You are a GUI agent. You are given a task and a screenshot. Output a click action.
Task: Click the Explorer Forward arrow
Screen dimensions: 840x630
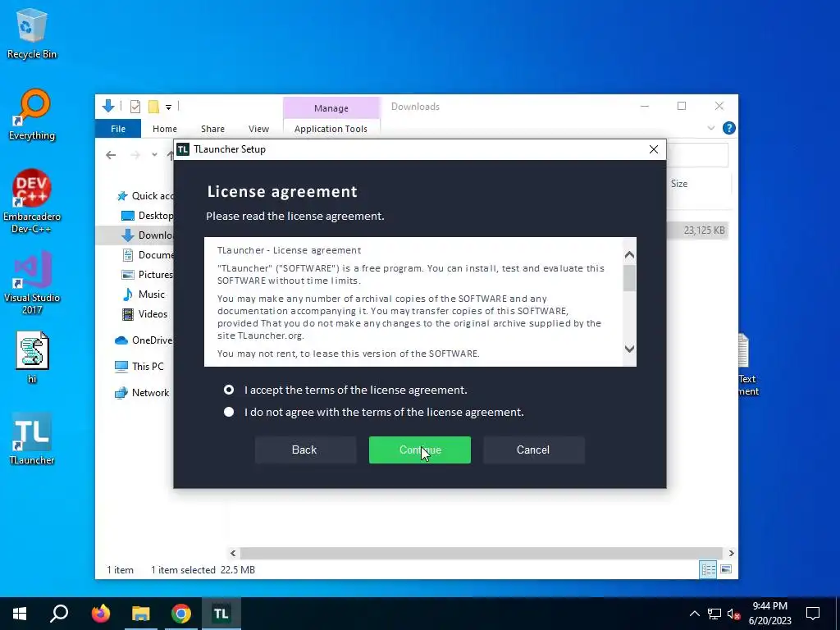135,155
